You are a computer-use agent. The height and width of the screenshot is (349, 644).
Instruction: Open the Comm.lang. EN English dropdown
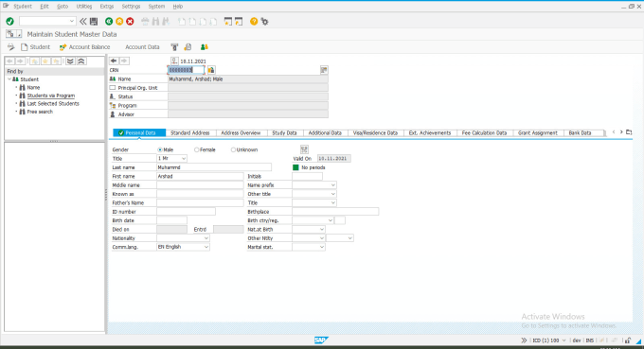206,247
